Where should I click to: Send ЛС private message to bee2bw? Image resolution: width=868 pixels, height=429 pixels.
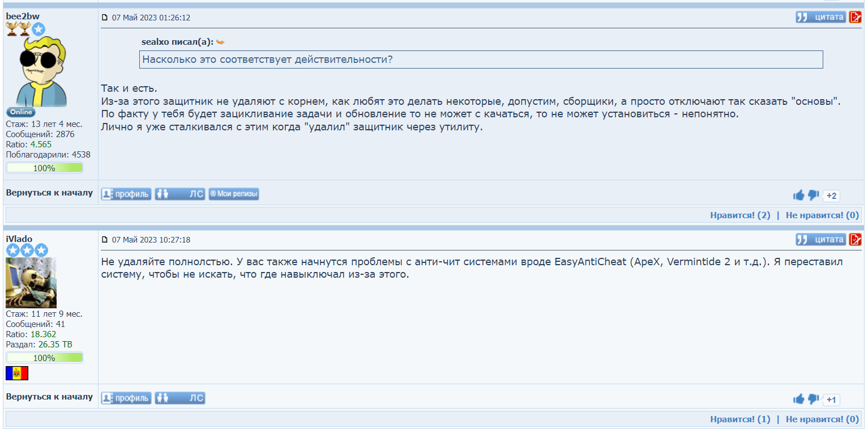179,194
